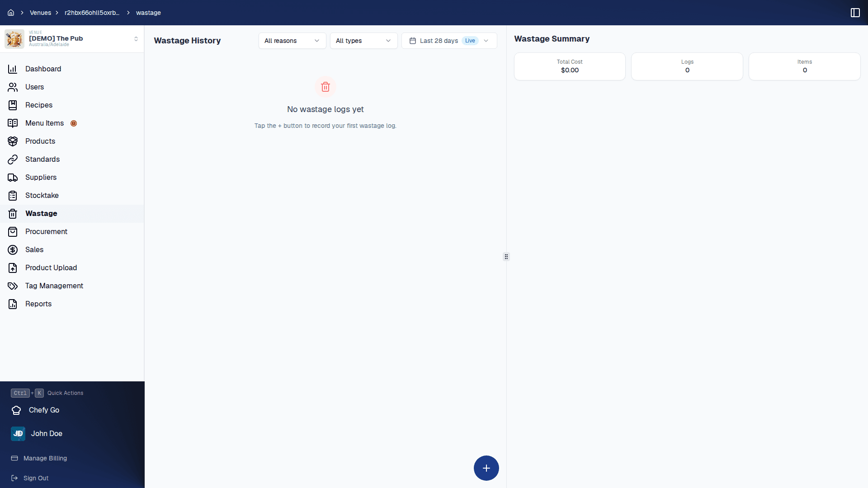Click the Standards link-chain icon
868x488 pixels.
click(x=13, y=160)
